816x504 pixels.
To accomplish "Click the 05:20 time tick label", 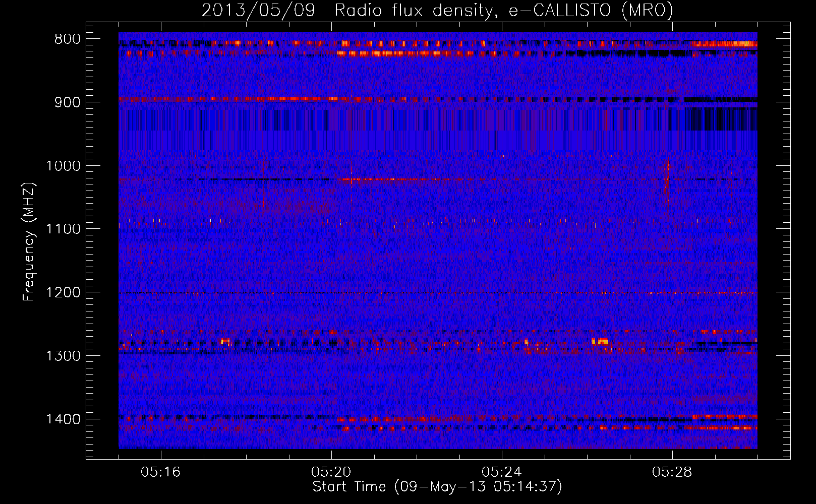I will click(331, 472).
